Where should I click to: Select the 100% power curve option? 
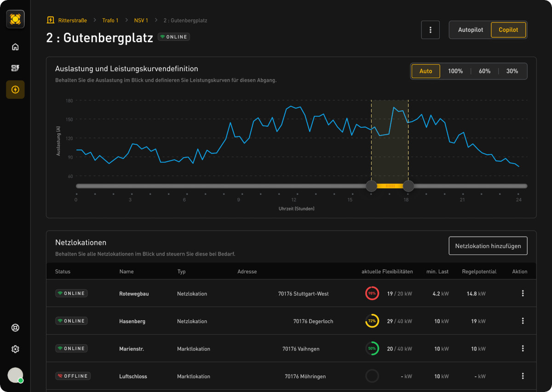pos(455,71)
